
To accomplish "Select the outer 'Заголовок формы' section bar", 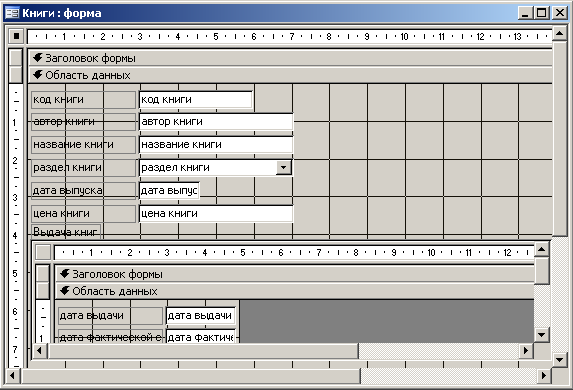I will coord(290,58).
